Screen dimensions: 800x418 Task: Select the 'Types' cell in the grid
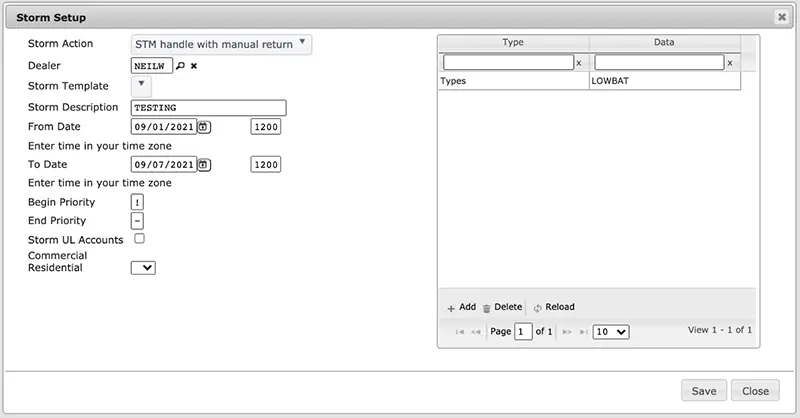pyautogui.click(x=514, y=81)
